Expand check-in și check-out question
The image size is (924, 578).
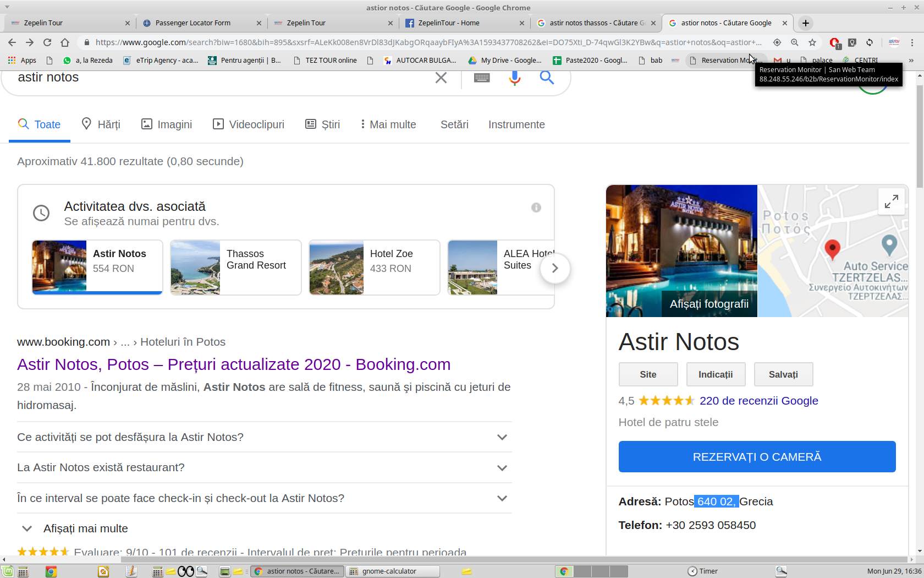point(265,498)
